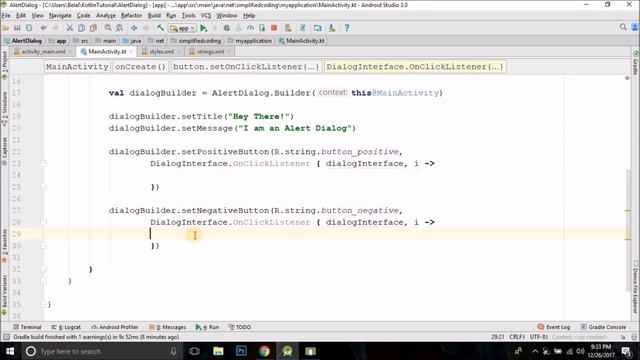This screenshot has height=360, width=640.
Task: Click the Copy icon in toolbar
Action: (x=82, y=28)
